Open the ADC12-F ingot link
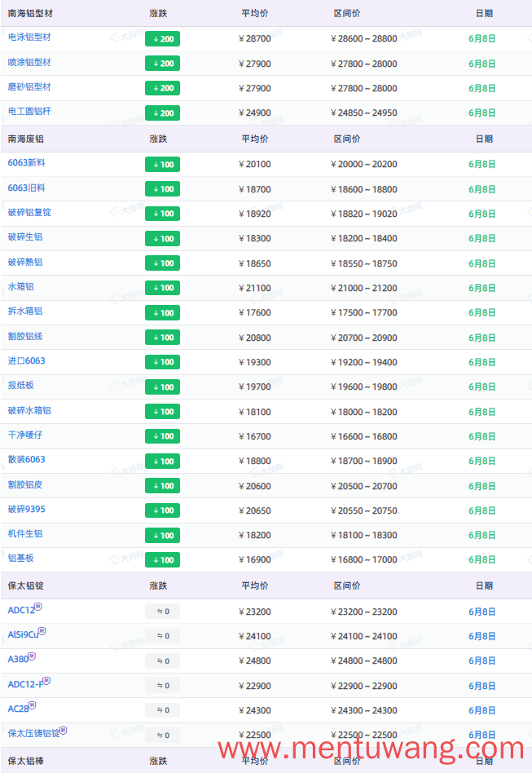The image size is (532, 773). (25, 685)
